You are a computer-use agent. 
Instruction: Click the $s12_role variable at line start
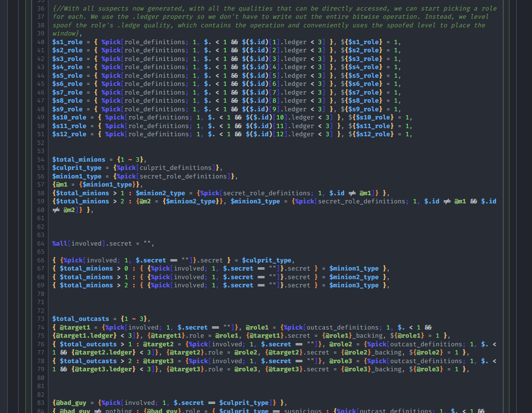coord(69,134)
